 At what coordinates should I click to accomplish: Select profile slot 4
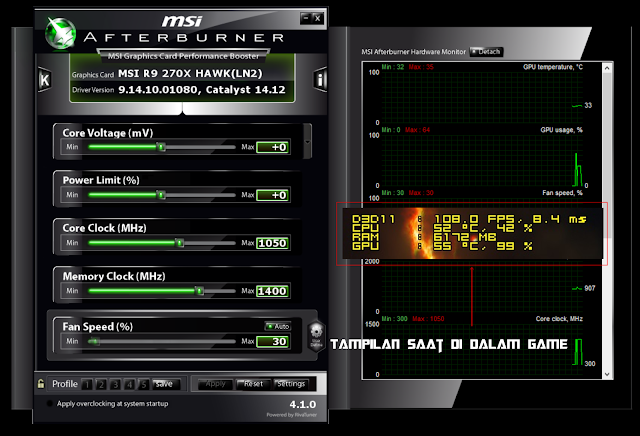tap(129, 384)
